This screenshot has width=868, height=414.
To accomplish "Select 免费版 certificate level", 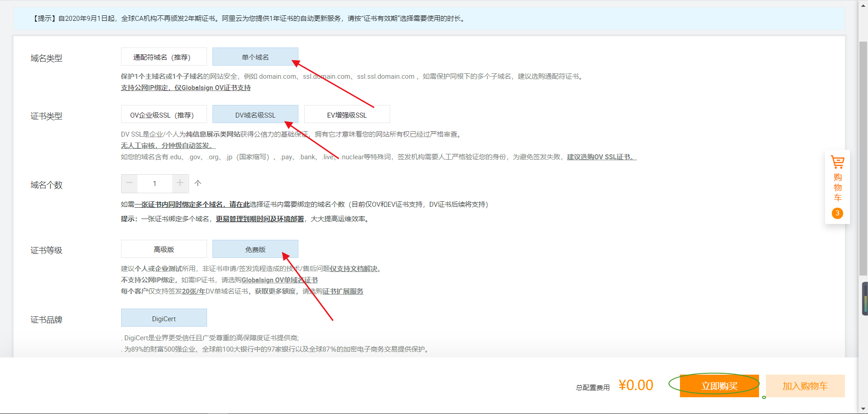I will (255, 249).
